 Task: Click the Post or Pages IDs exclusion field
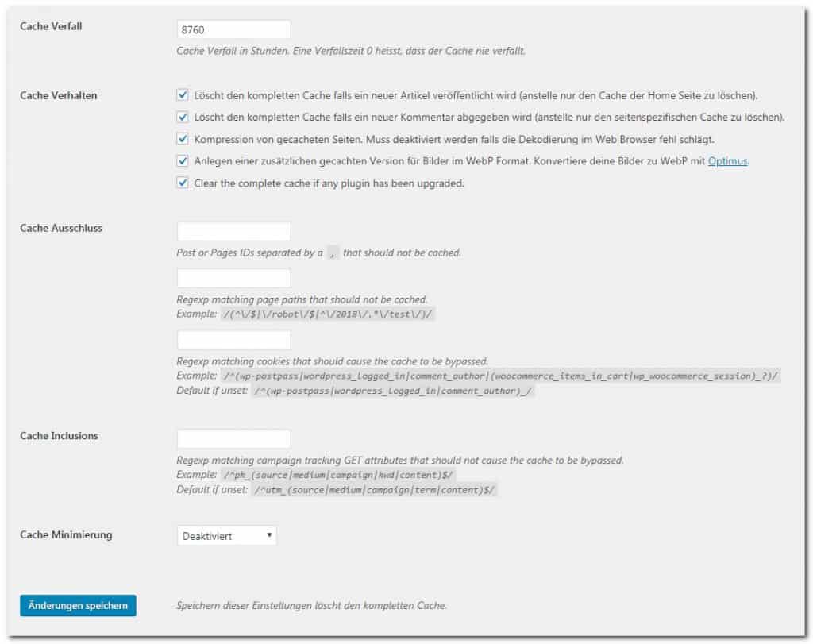tap(234, 231)
